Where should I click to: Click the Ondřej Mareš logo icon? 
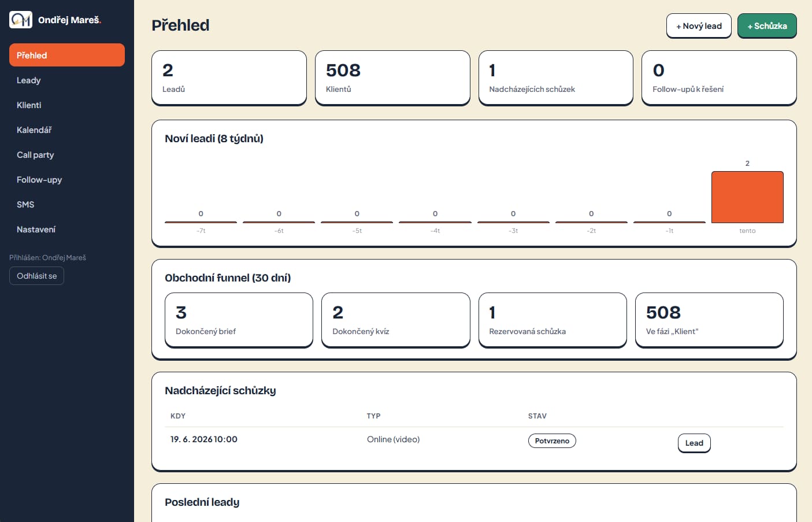point(21,20)
